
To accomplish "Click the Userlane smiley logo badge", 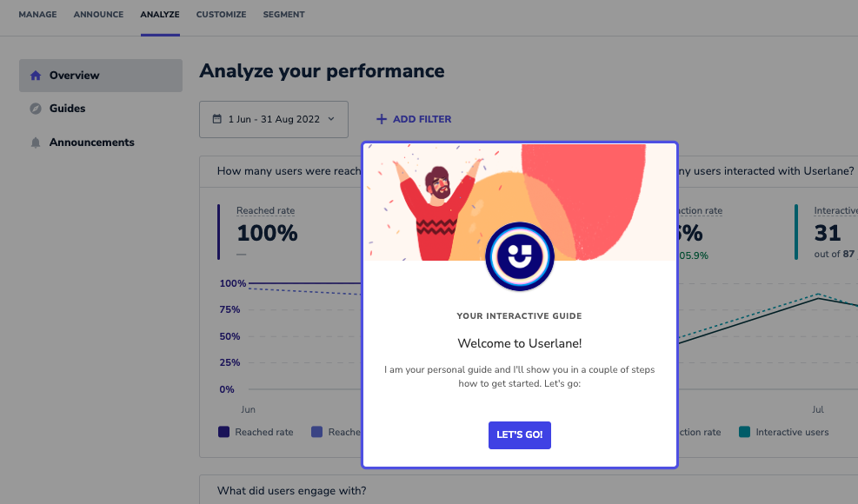I will point(519,256).
